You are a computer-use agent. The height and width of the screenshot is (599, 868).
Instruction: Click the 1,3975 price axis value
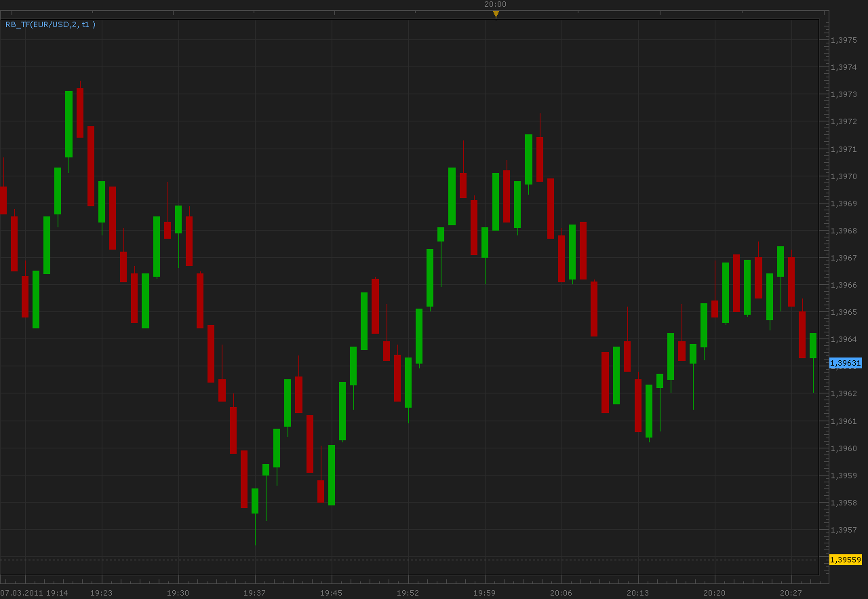point(844,40)
